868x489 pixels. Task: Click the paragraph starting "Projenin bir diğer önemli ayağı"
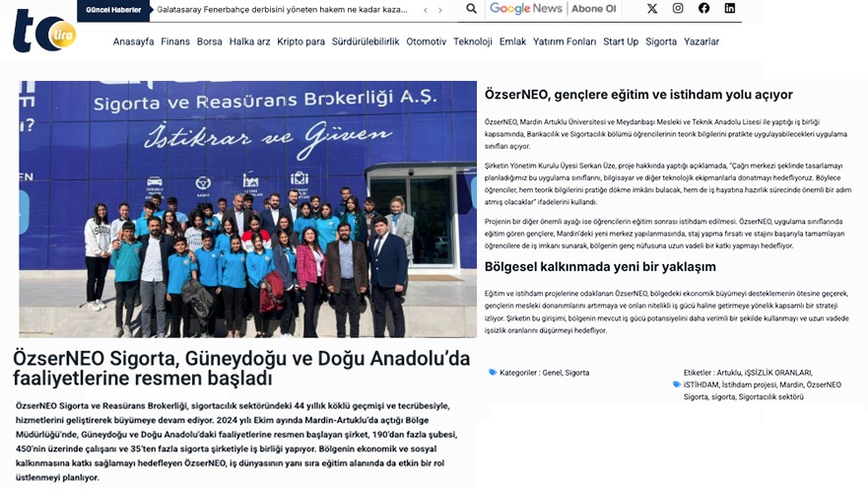click(664, 234)
